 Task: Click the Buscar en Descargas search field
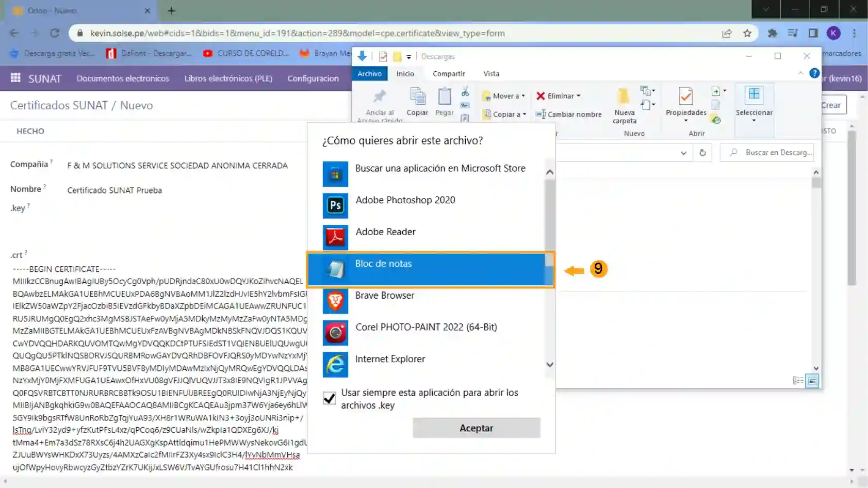click(x=767, y=152)
